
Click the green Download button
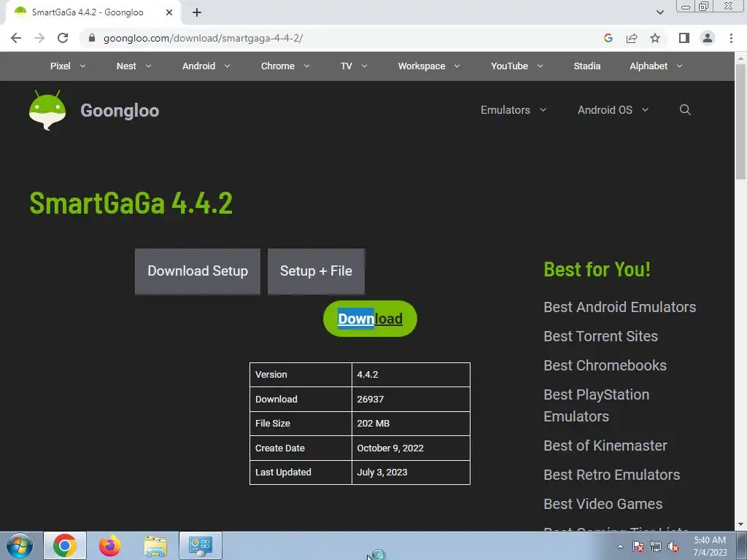pos(370,319)
